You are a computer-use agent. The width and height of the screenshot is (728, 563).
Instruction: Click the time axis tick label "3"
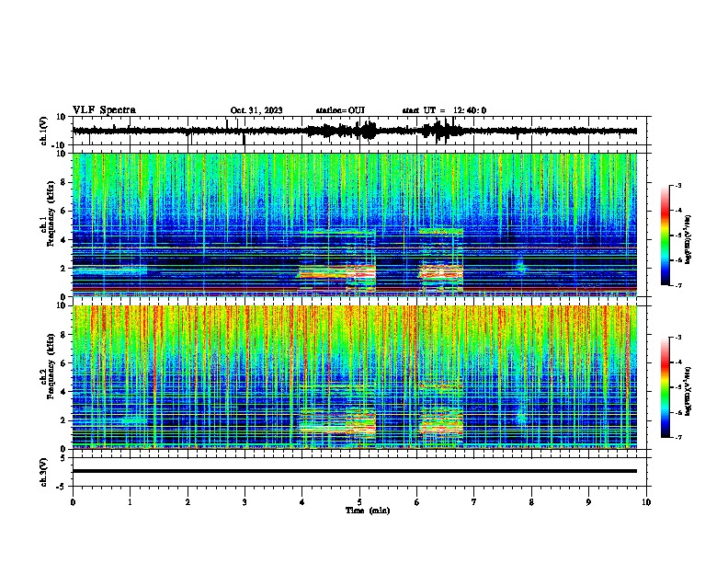click(245, 502)
